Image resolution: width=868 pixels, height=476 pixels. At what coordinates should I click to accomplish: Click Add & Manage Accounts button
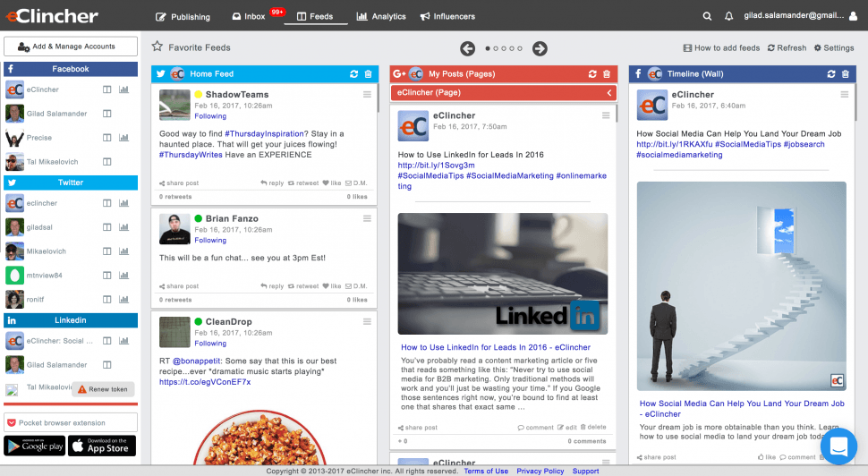pyautogui.click(x=71, y=47)
